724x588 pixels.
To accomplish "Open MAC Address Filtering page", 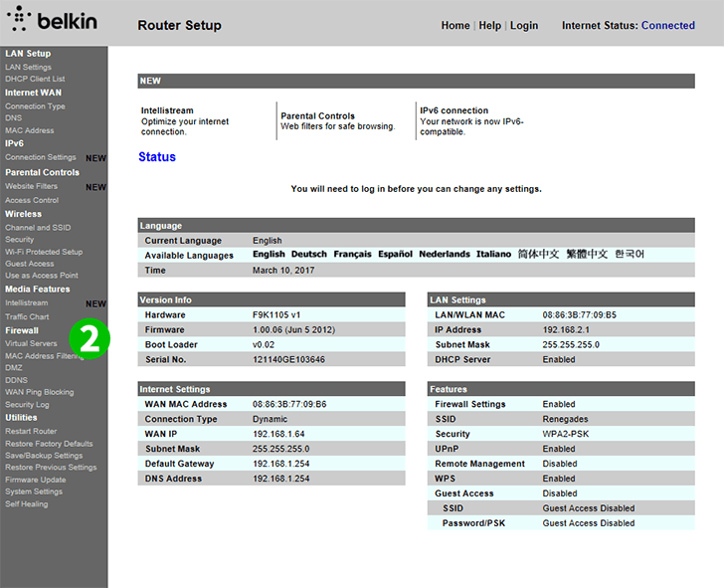I will pyautogui.click(x=44, y=356).
